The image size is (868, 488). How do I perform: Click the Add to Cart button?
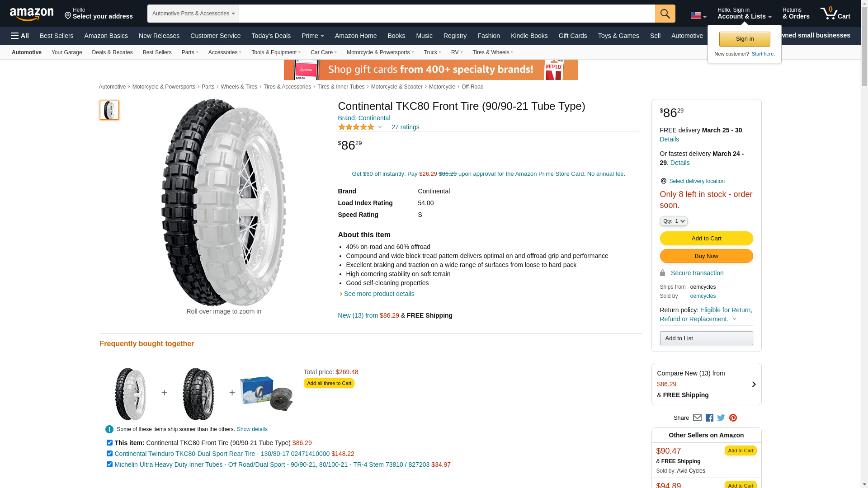(x=706, y=239)
